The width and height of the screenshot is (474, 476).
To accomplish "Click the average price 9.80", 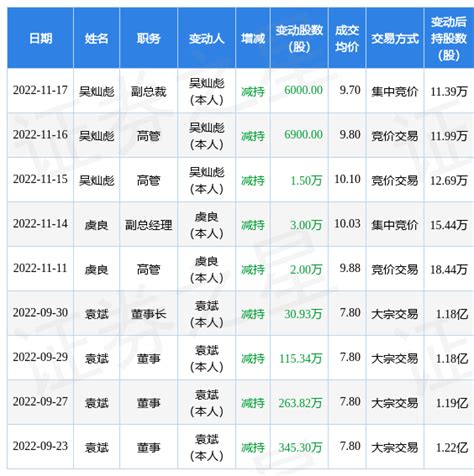I will pyautogui.click(x=350, y=135).
